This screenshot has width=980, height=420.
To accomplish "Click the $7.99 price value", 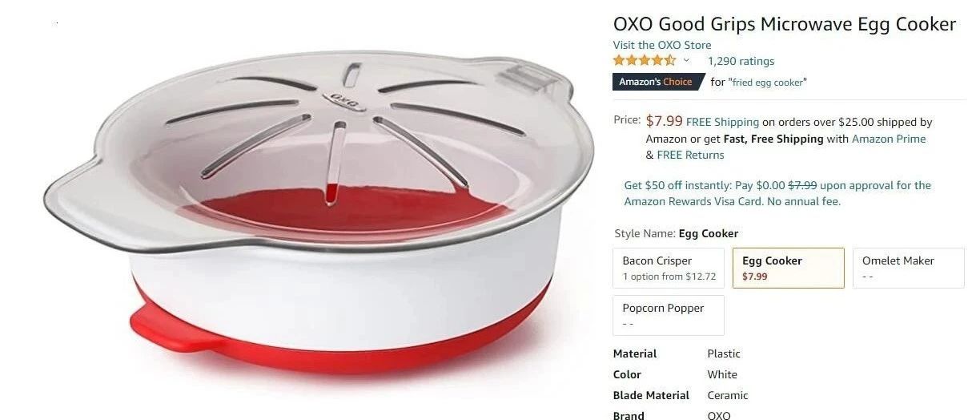I will click(664, 121).
